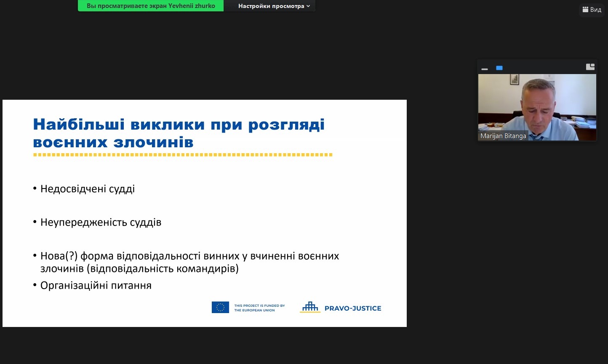
Task: Click the PRAVO-JUSTICE text label
Action: pyautogui.click(x=352, y=308)
